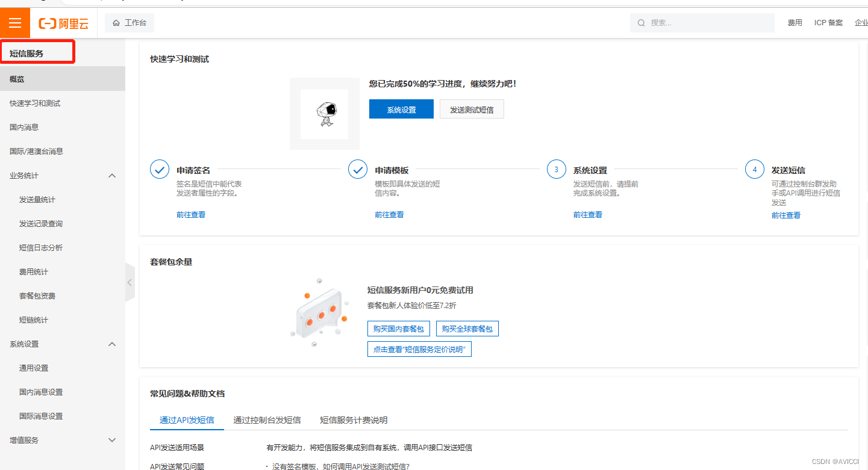Click the API发送适用场景 row label
The image size is (868, 470).
point(177,448)
